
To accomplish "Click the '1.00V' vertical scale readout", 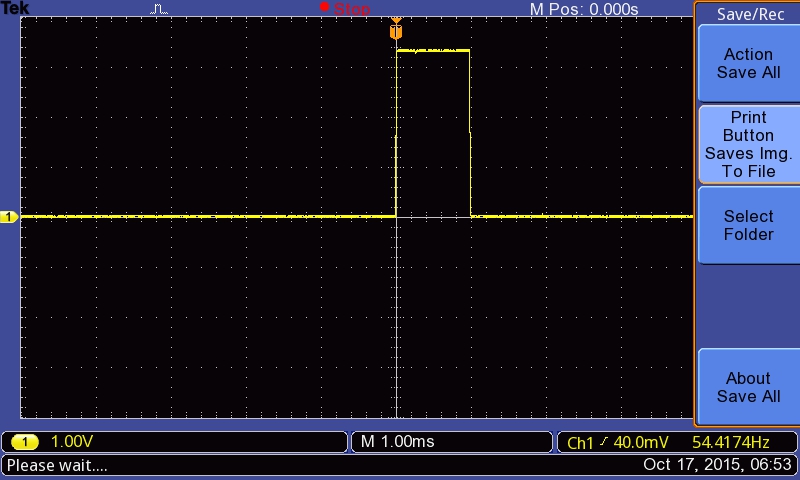I will click(x=72, y=442).
